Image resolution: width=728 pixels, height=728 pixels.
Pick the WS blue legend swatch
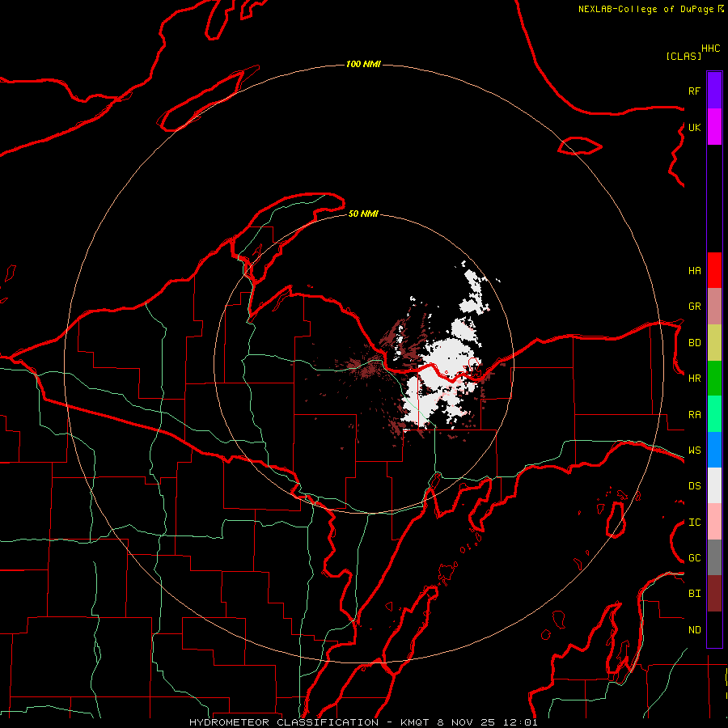point(714,450)
